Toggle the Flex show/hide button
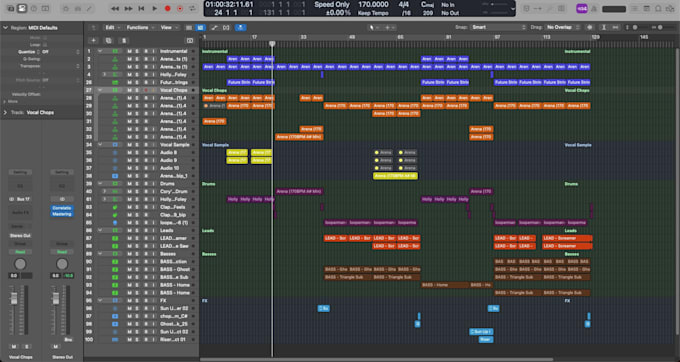The width and height of the screenshot is (680, 362). tap(226, 27)
